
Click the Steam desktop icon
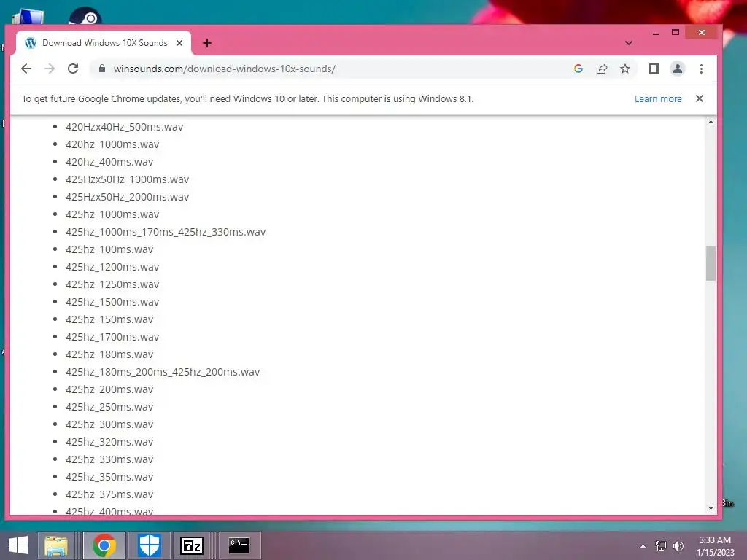click(85, 16)
